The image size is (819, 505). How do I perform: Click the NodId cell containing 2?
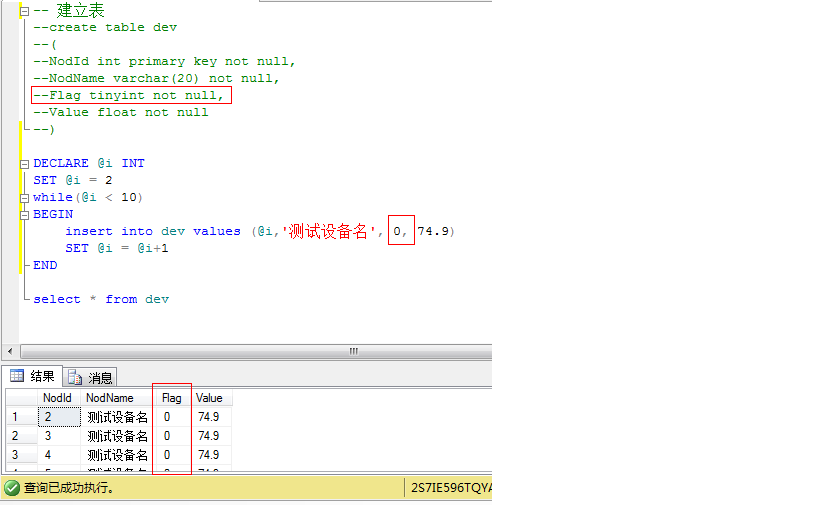pyautogui.click(x=58, y=416)
